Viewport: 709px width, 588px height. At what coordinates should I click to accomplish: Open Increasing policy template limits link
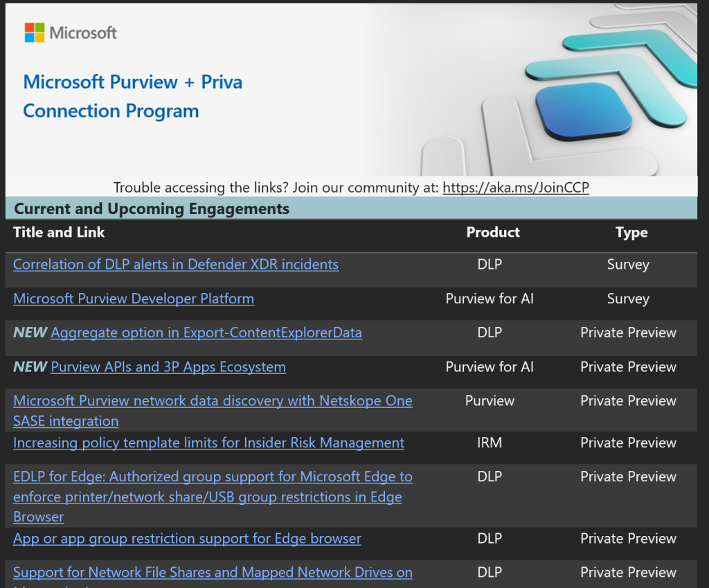[208, 443]
